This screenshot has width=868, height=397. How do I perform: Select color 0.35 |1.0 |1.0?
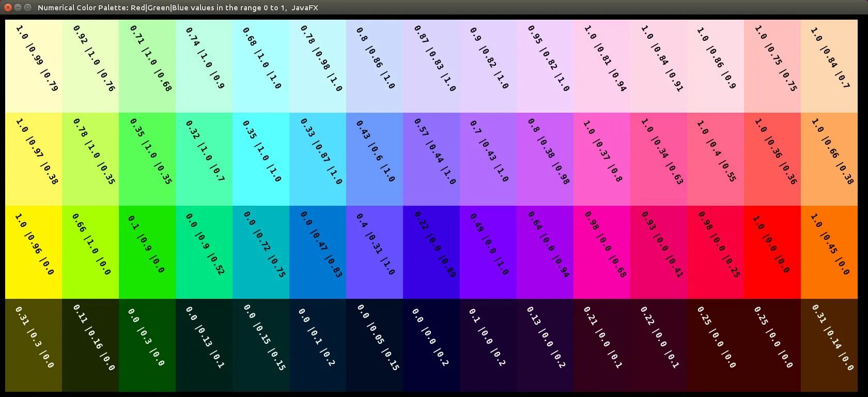[x=261, y=159]
